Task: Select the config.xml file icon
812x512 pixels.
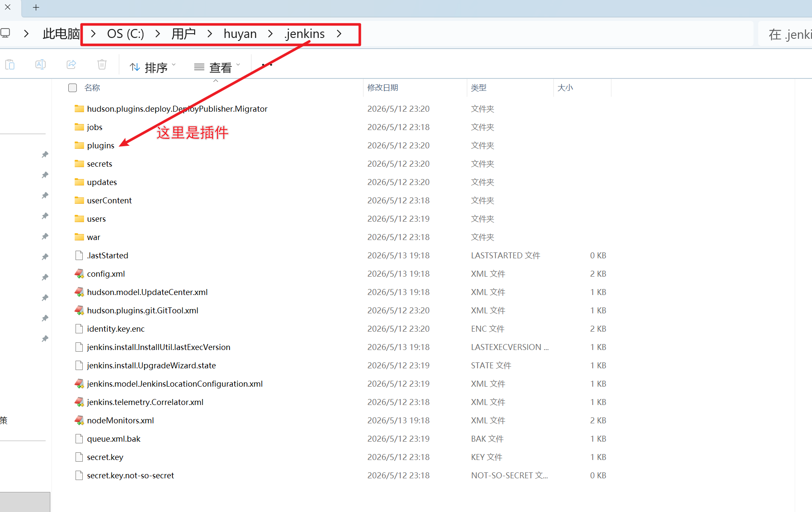Action: click(x=79, y=274)
